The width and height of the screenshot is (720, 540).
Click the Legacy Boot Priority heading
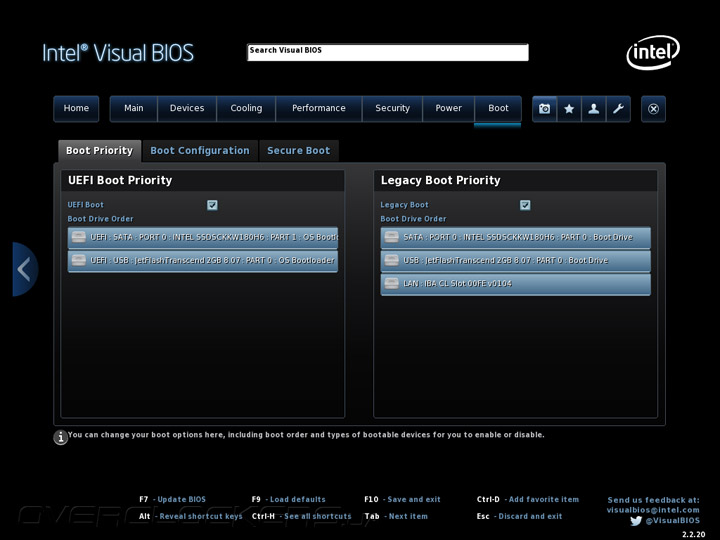(440, 180)
